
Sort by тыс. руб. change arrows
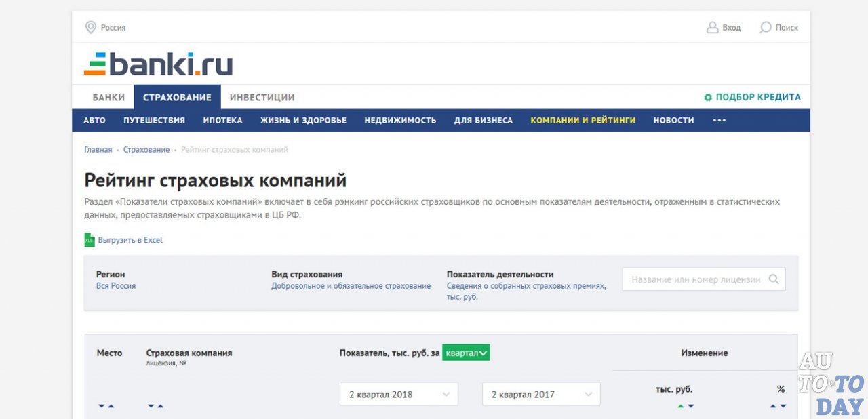point(685,406)
